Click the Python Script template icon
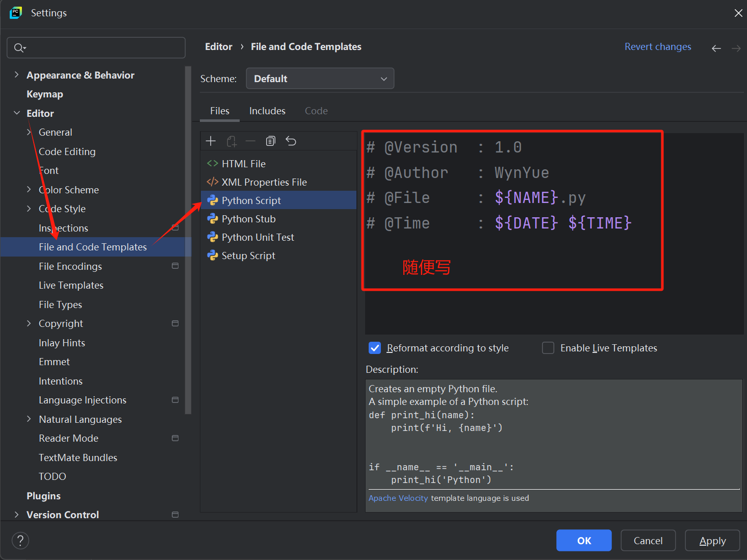747x560 pixels. [x=213, y=200]
